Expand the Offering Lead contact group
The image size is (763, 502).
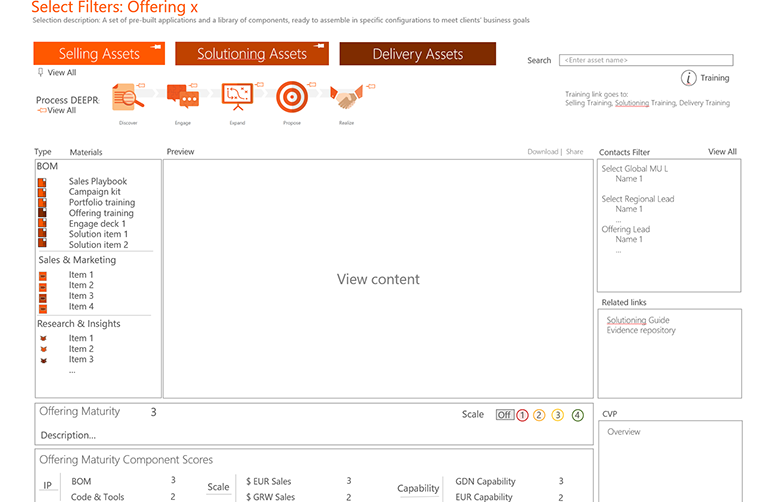coord(625,229)
